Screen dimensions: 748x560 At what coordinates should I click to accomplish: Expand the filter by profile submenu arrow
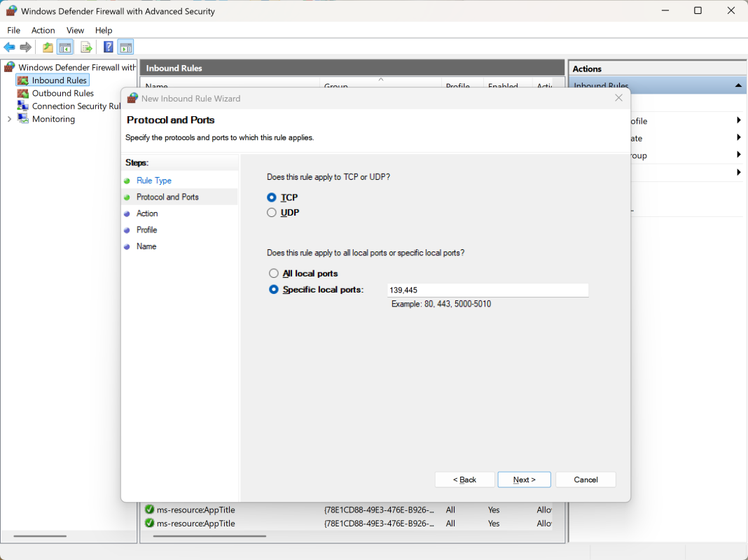click(x=738, y=120)
